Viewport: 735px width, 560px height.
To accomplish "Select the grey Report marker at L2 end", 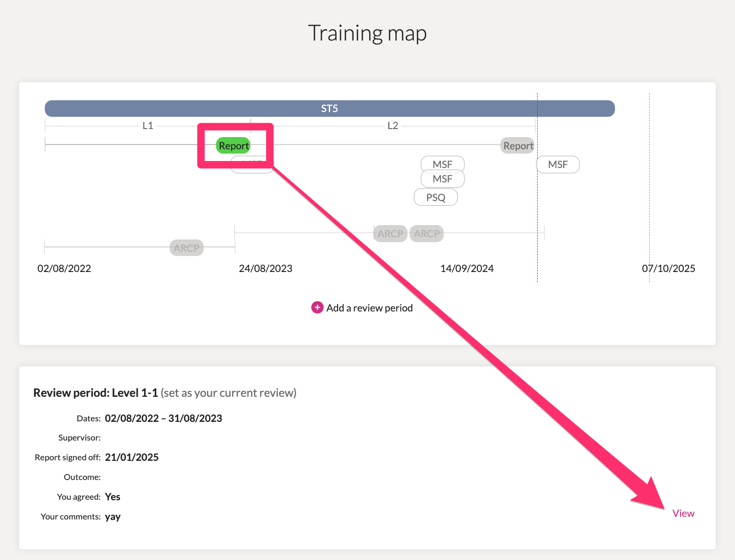I will (518, 146).
